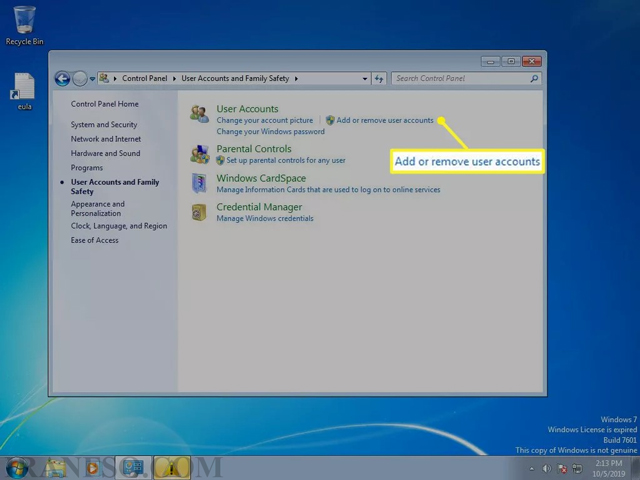
Task: Show hidden system tray icons
Action: coord(531,469)
